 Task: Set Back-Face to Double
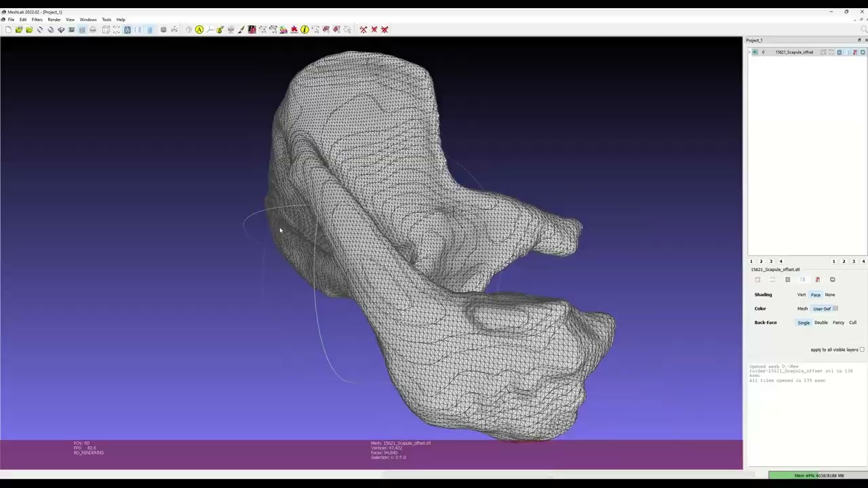[821, 323]
